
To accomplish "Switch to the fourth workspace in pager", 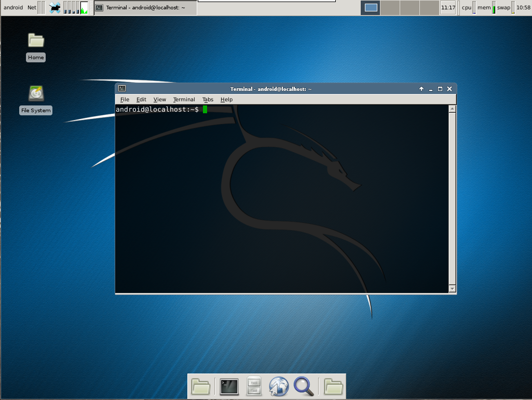I will (429, 7).
